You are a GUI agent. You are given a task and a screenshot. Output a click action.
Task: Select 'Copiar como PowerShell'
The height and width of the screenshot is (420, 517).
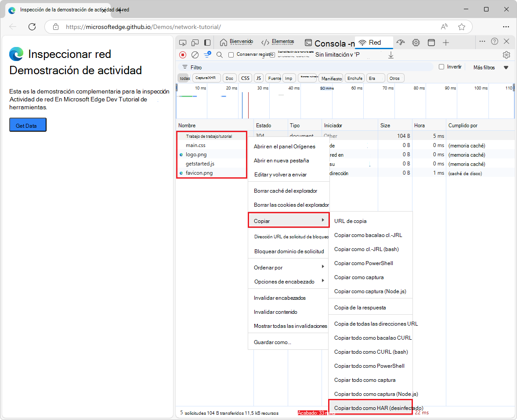point(371,263)
